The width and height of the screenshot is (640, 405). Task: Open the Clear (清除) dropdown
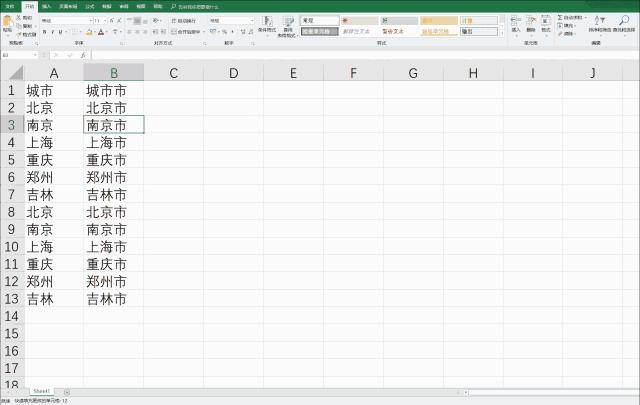click(x=567, y=33)
